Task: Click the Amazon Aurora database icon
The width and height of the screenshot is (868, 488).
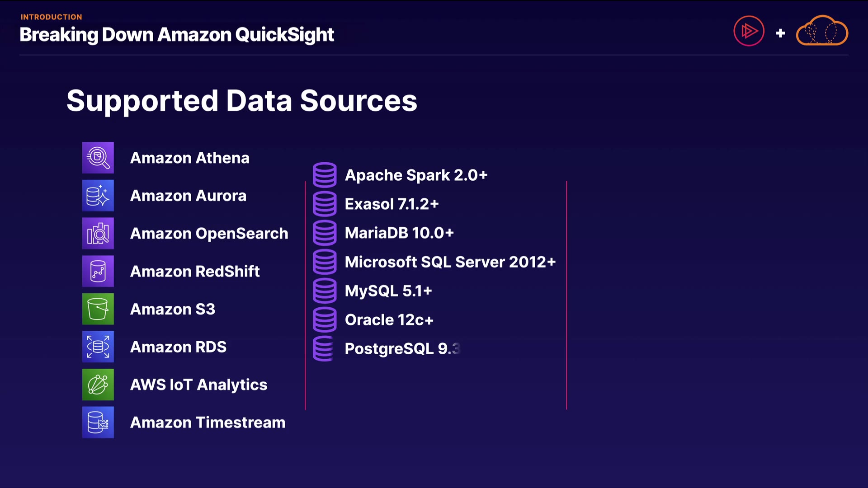Action: point(98,196)
